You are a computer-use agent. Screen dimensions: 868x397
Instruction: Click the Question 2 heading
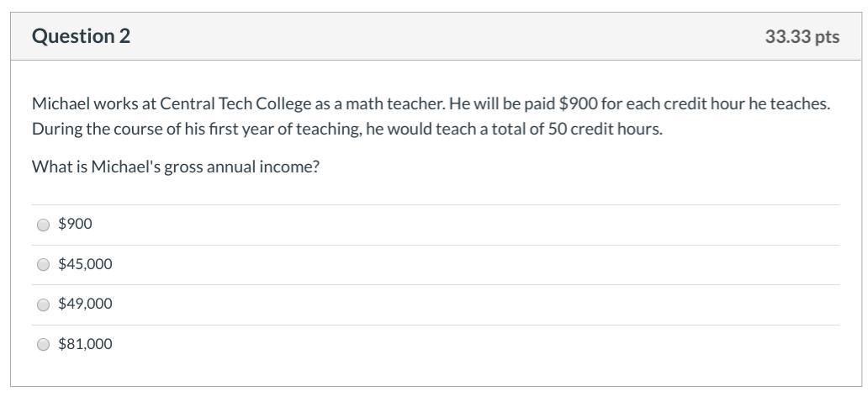[82, 36]
